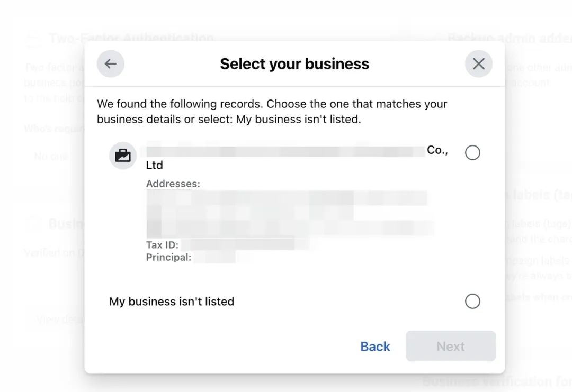Click the blurred Tax ID value
Screen dimensions: 572x392
click(x=245, y=243)
